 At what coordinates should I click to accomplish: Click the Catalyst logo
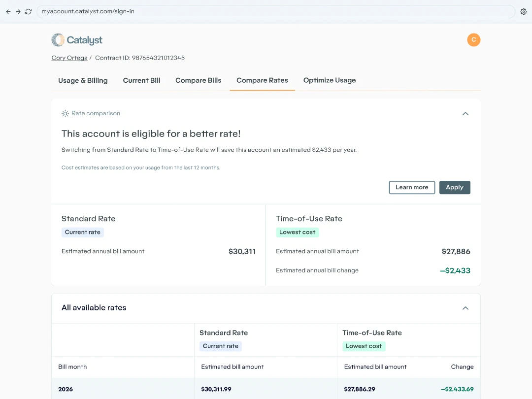[77, 40]
